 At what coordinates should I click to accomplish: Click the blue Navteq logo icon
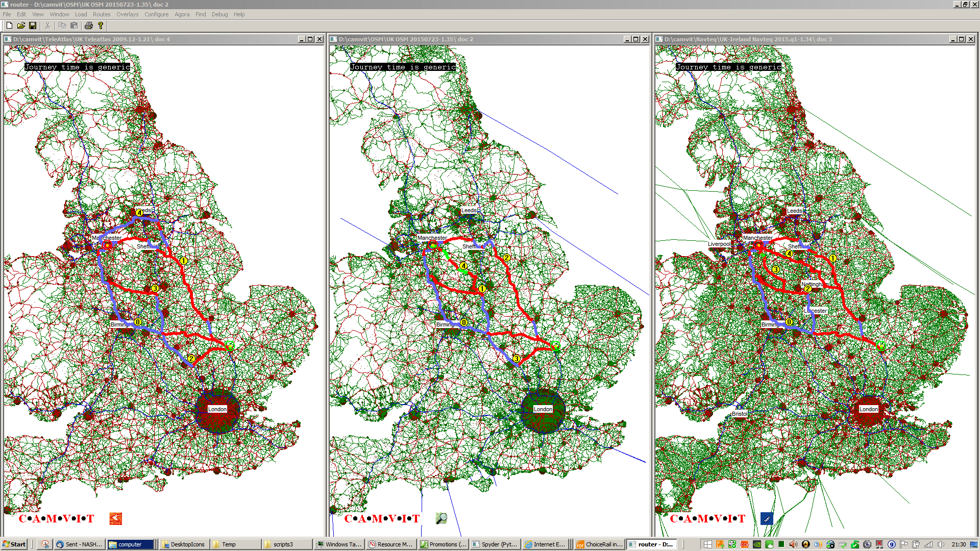click(767, 519)
